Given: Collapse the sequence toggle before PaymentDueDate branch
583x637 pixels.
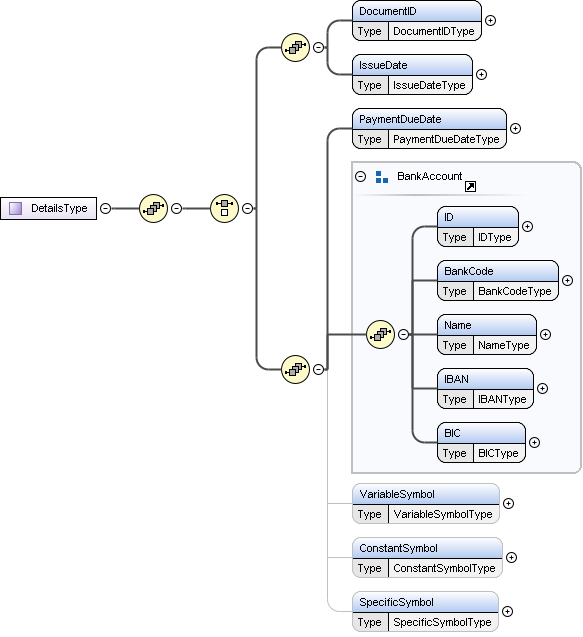Looking at the screenshot, I should (x=319, y=369).
